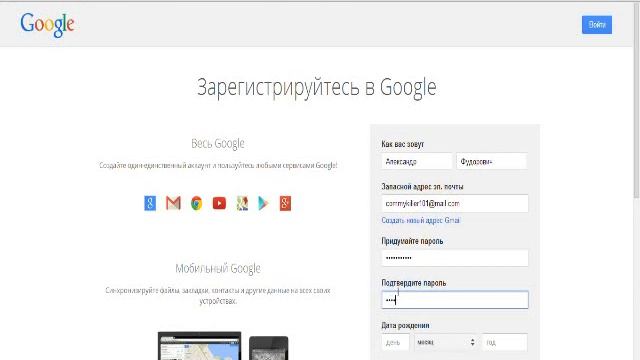Click the Google Play triangle icon
The image size is (640, 360).
coord(263,203)
